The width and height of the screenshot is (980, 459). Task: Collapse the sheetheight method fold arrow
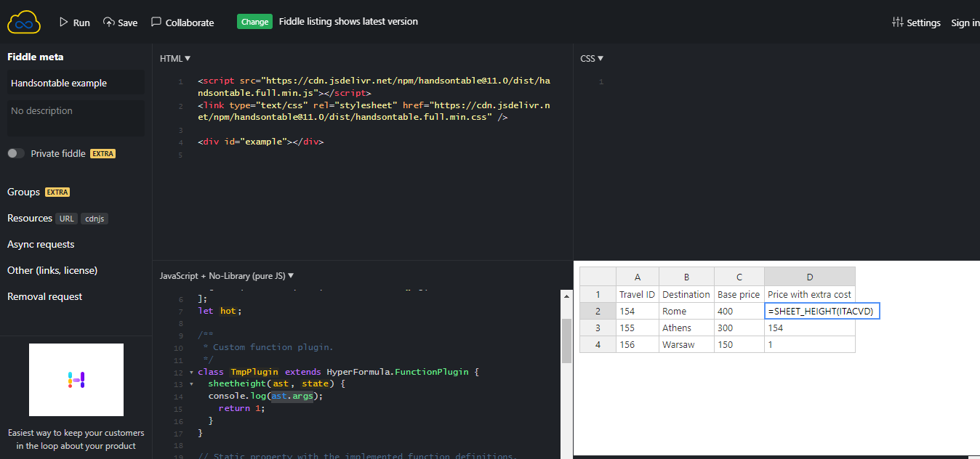coord(191,383)
